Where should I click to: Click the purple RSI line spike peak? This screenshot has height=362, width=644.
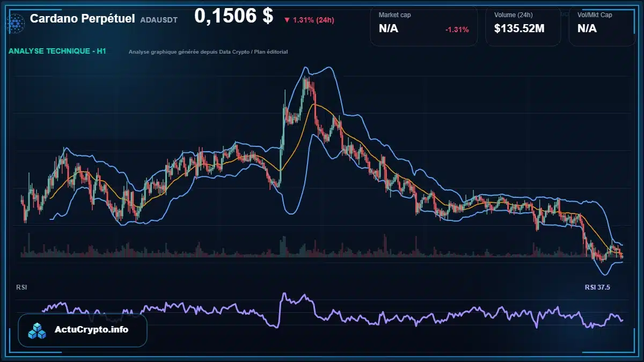click(x=284, y=294)
